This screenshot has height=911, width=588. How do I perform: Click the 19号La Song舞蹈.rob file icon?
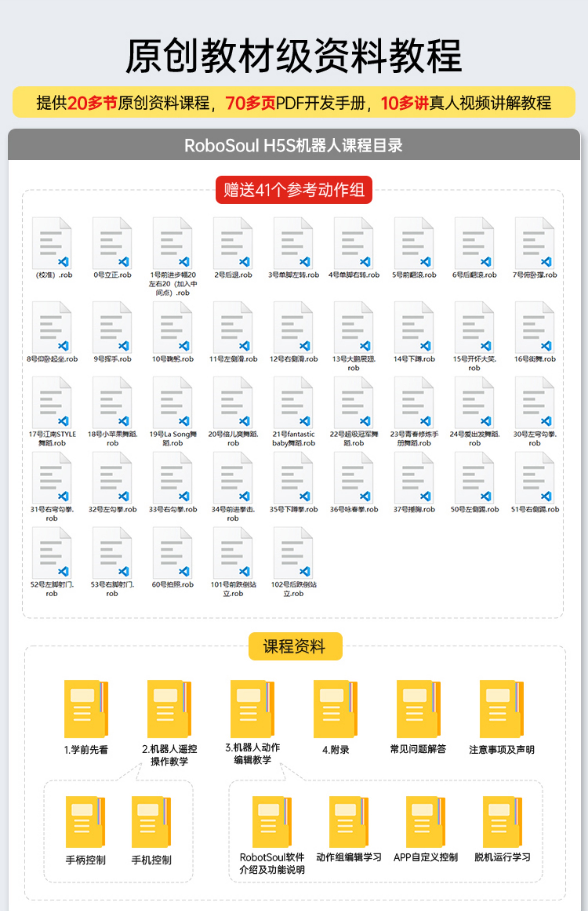(172, 403)
